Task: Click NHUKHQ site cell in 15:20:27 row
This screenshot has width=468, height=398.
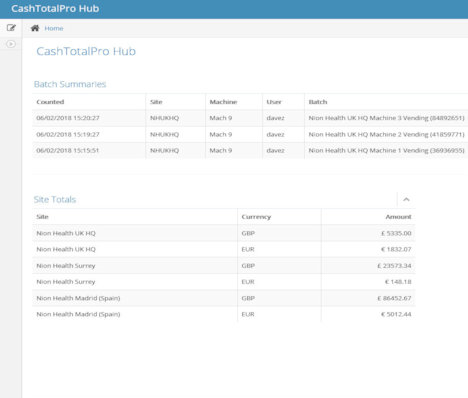Action: (164, 118)
